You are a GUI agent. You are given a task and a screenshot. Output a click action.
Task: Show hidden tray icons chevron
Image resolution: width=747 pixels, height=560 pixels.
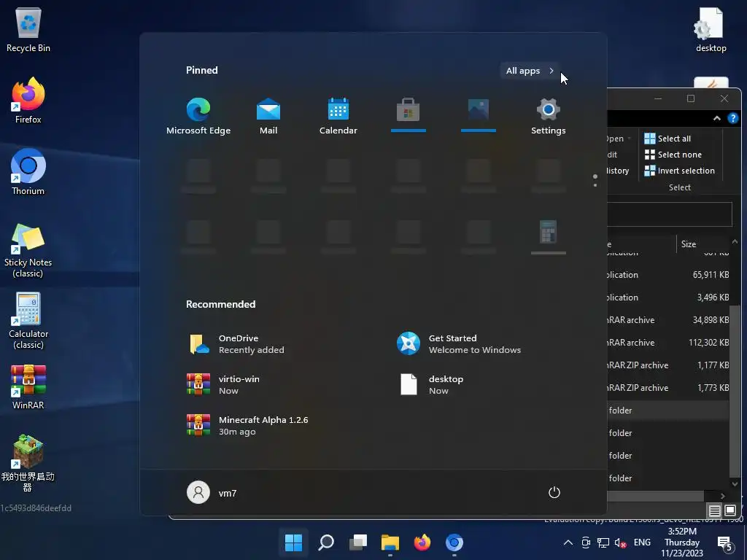click(x=568, y=542)
